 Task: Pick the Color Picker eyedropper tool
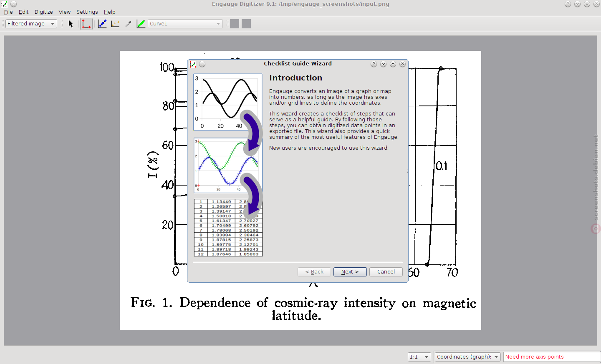point(128,24)
